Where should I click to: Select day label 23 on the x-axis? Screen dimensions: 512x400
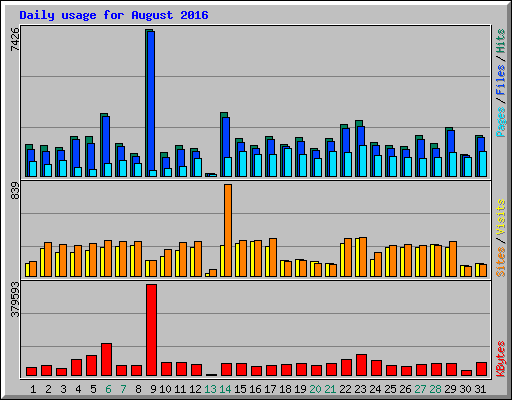pyautogui.click(x=360, y=389)
